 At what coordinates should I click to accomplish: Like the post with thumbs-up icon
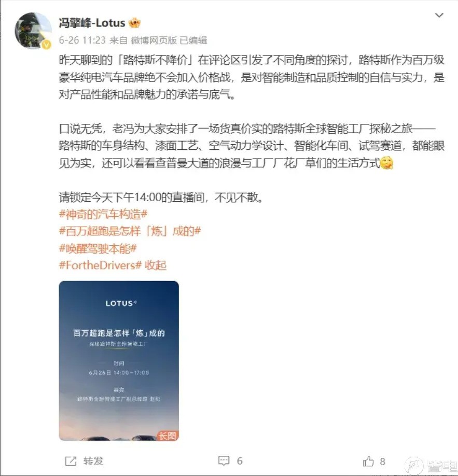coord(368,461)
